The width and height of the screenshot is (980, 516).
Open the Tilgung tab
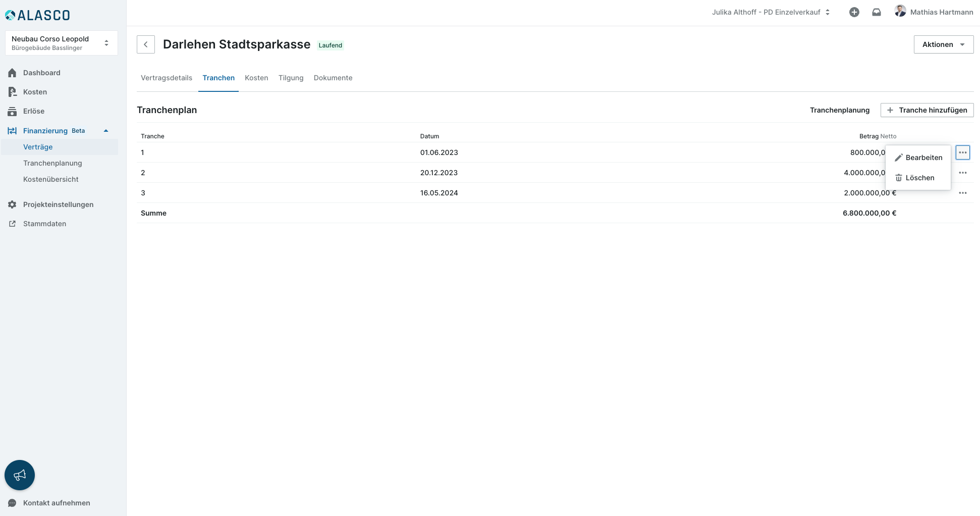point(291,78)
